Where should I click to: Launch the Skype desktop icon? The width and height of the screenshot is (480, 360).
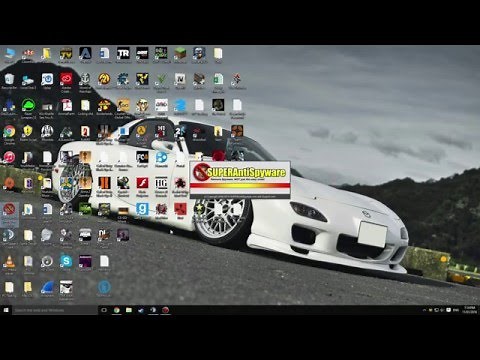point(66,263)
